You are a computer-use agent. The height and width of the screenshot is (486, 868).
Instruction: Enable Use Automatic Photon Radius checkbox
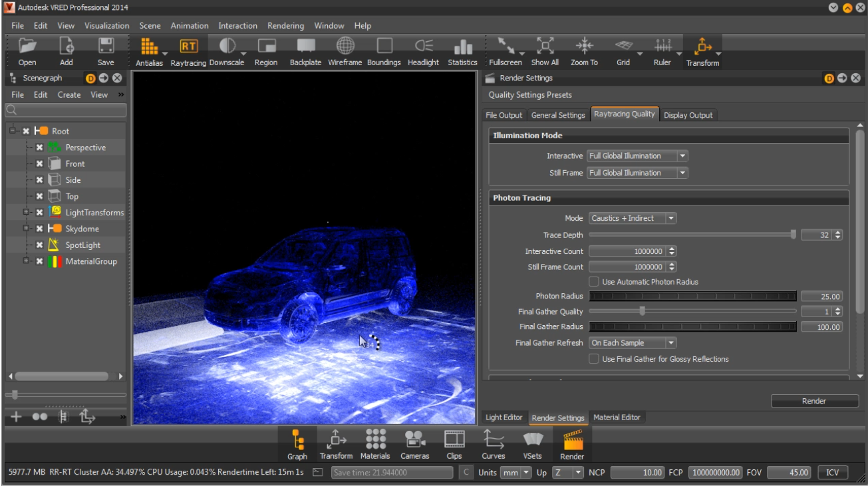click(594, 282)
